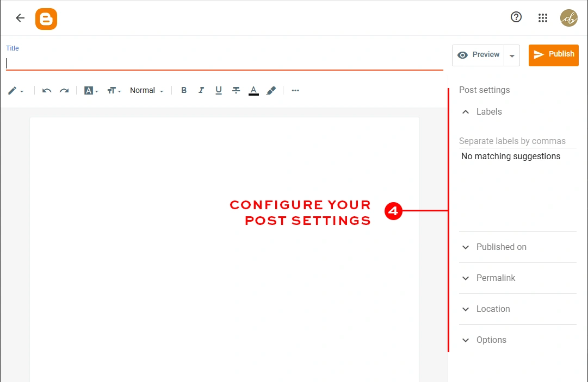
Task: Toggle strikethrough formatting
Action: (236, 90)
